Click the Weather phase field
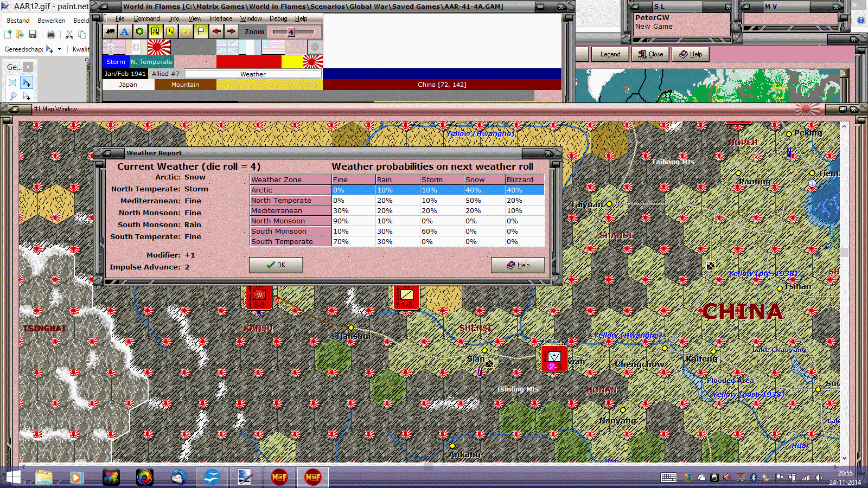Image resolution: width=868 pixels, height=488 pixels. [253, 74]
